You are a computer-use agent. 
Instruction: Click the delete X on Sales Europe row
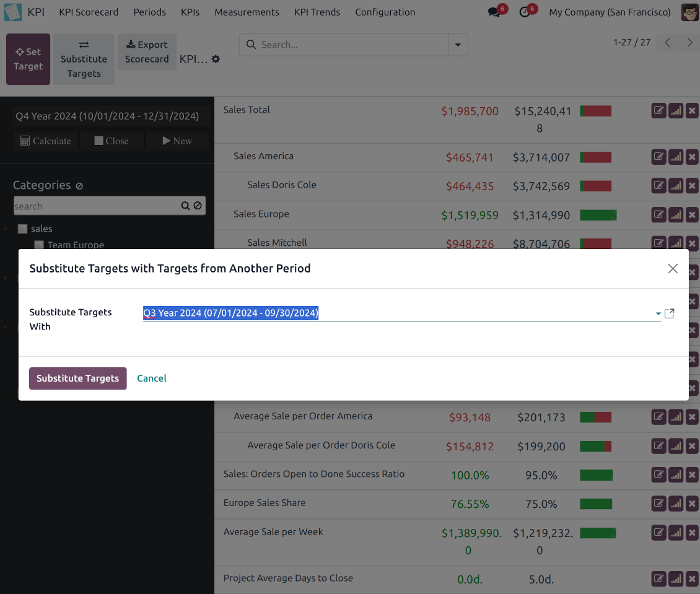[692, 215]
